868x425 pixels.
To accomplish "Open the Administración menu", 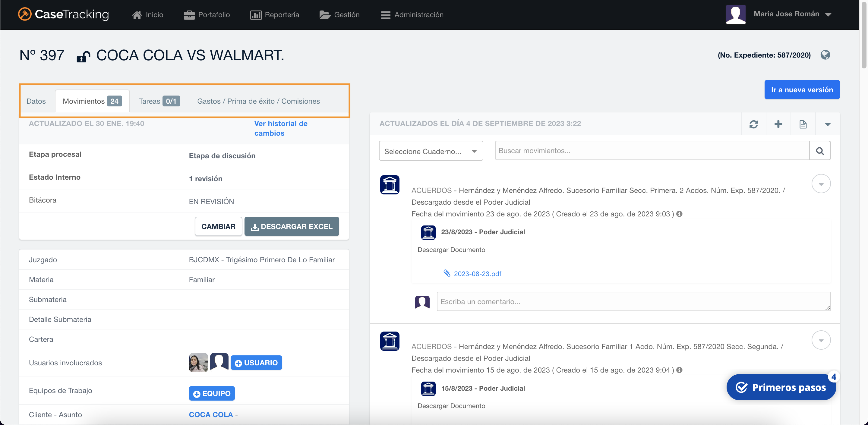I will pyautogui.click(x=412, y=15).
